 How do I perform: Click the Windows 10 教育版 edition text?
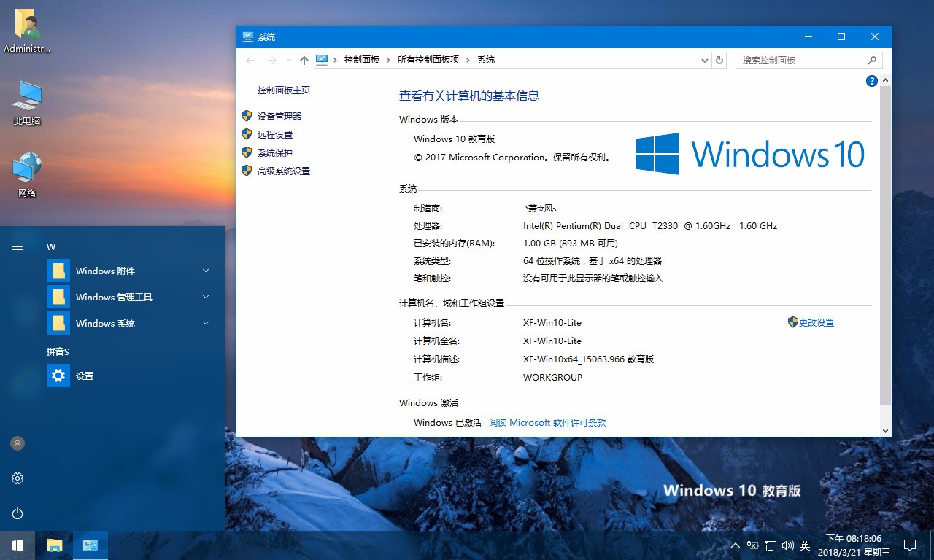tap(454, 139)
